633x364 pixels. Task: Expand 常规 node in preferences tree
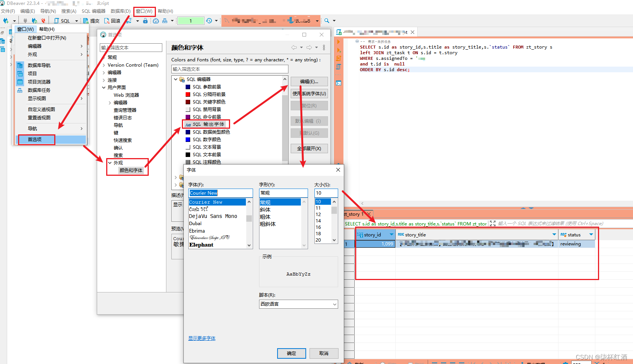(x=104, y=58)
